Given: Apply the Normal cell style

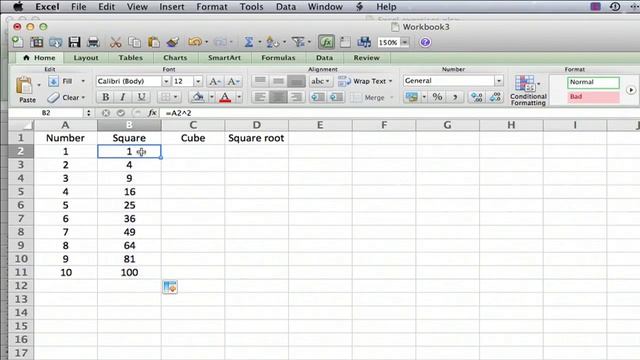Looking at the screenshot, I should pyautogui.click(x=593, y=82).
